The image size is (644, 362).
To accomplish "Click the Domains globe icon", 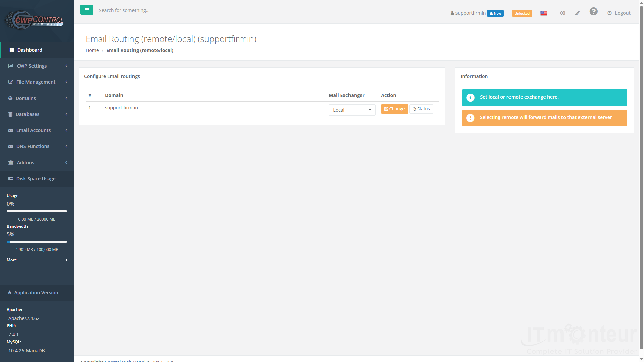I will pyautogui.click(x=10, y=98).
